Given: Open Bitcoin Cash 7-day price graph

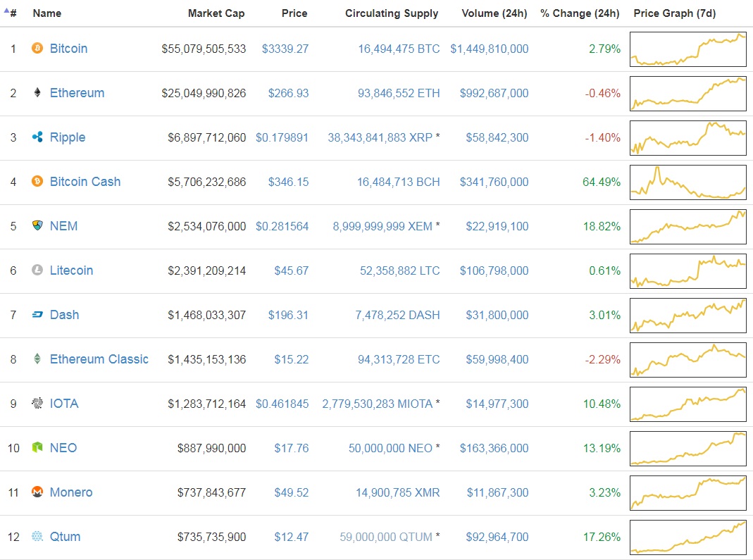Looking at the screenshot, I should [687, 182].
